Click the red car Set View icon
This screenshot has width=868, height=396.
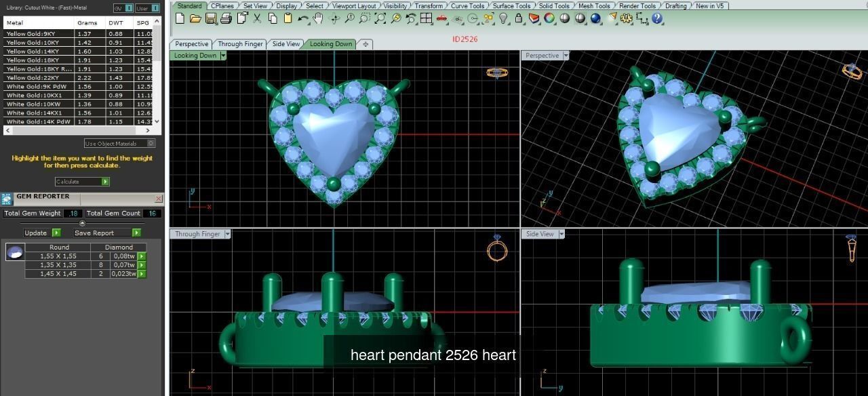[x=441, y=18]
